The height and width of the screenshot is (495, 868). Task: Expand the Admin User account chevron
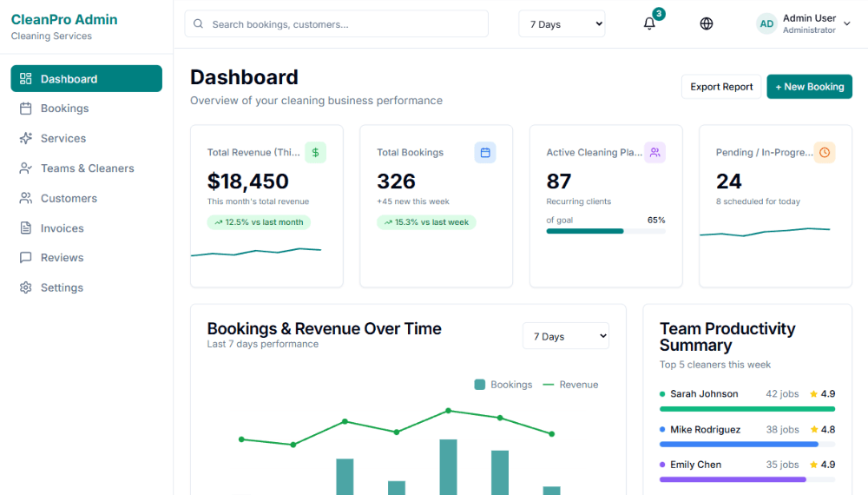click(847, 23)
